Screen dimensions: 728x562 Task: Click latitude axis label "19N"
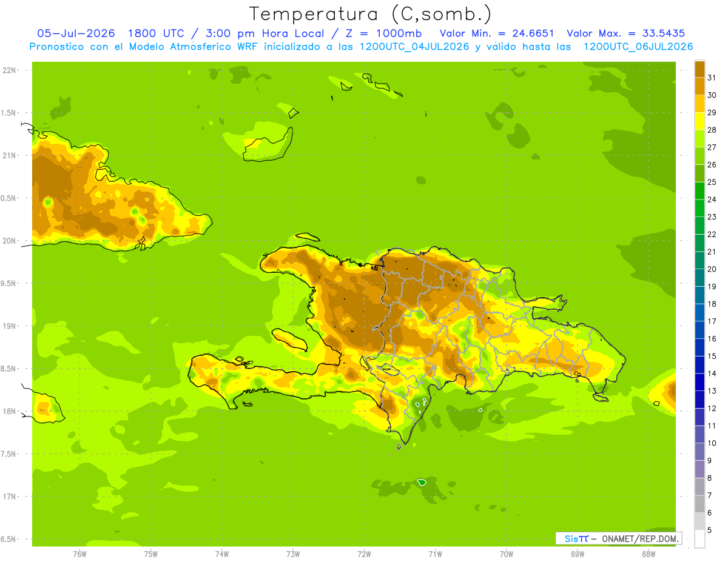coord(8,326)
